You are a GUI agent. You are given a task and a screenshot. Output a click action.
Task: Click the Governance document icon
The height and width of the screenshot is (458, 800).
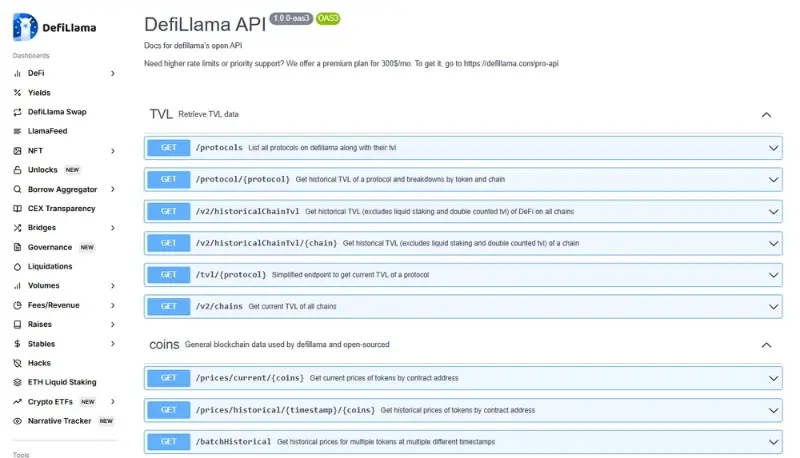click(x=17, y=247)
